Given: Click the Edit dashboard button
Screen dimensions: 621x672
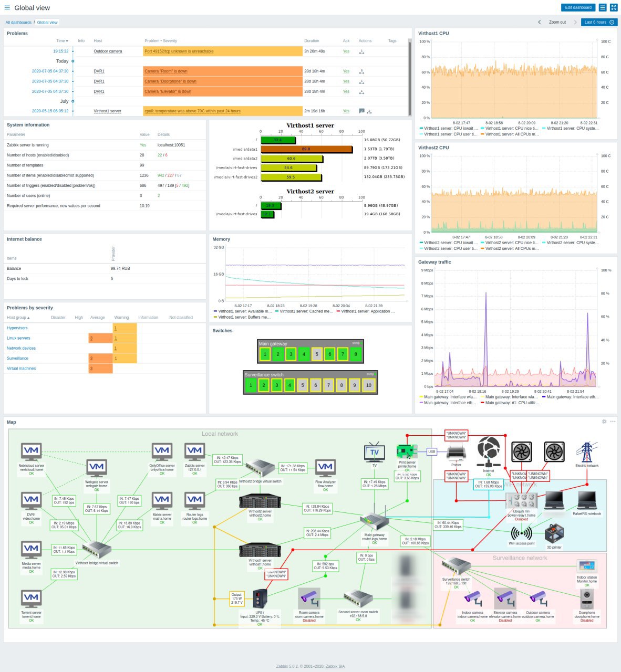Looking at the screenshot, I should click(x=578, y=7).
